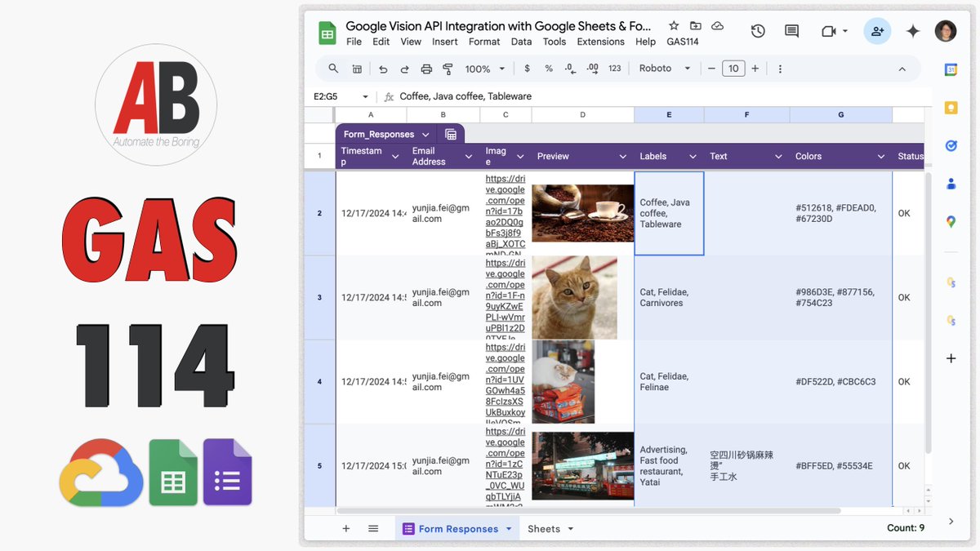The width and height of the screenshot is (980, 551).
Task: Increase decimal places
Action: point(593,69)
